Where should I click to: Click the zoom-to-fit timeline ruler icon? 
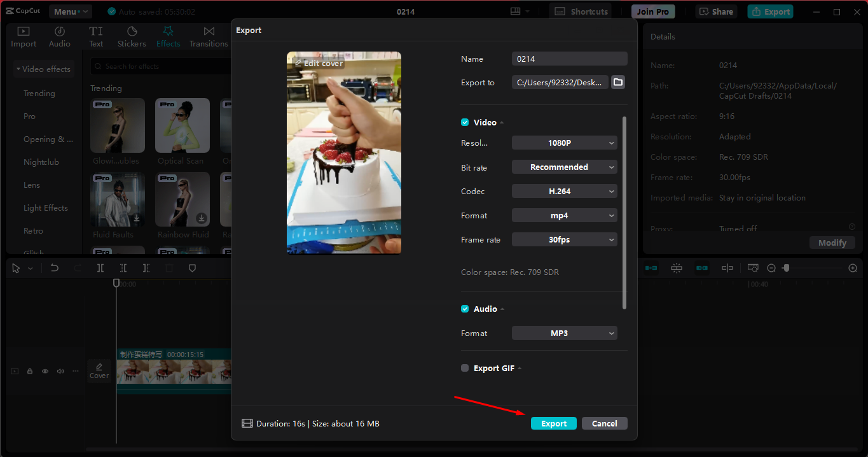point(753,268)
